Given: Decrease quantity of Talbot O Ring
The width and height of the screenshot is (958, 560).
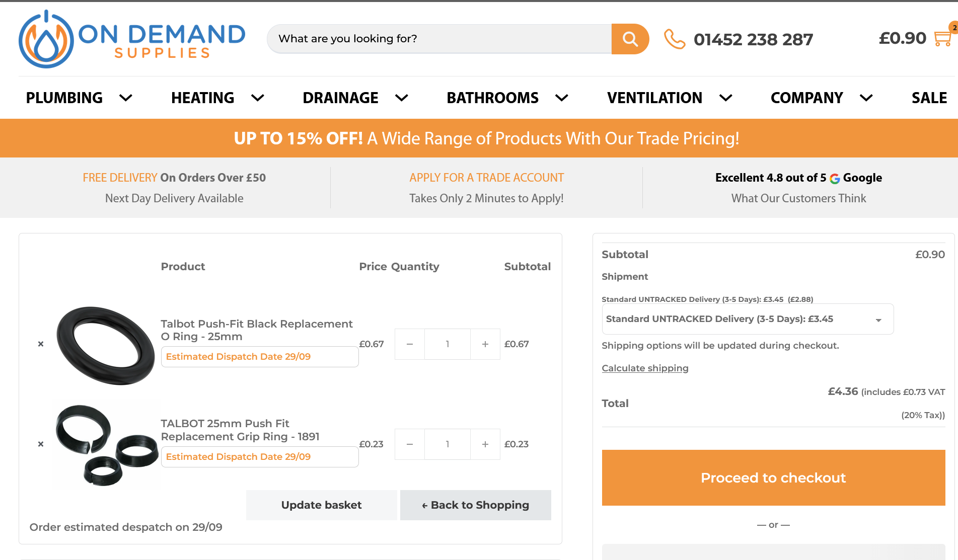Looking at the screenshot, I should pos(410,344).
